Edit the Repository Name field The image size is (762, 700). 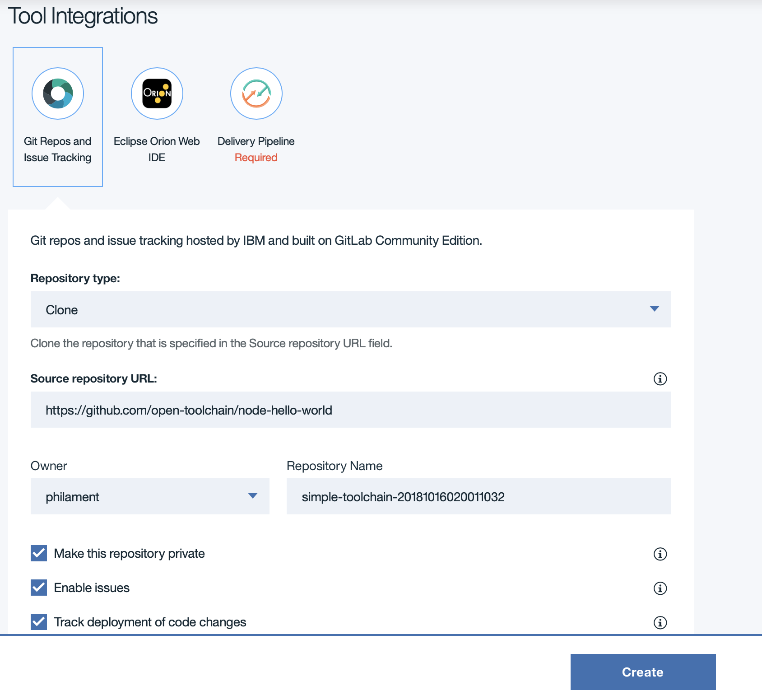pyautogui.click(x=479, y=496)
